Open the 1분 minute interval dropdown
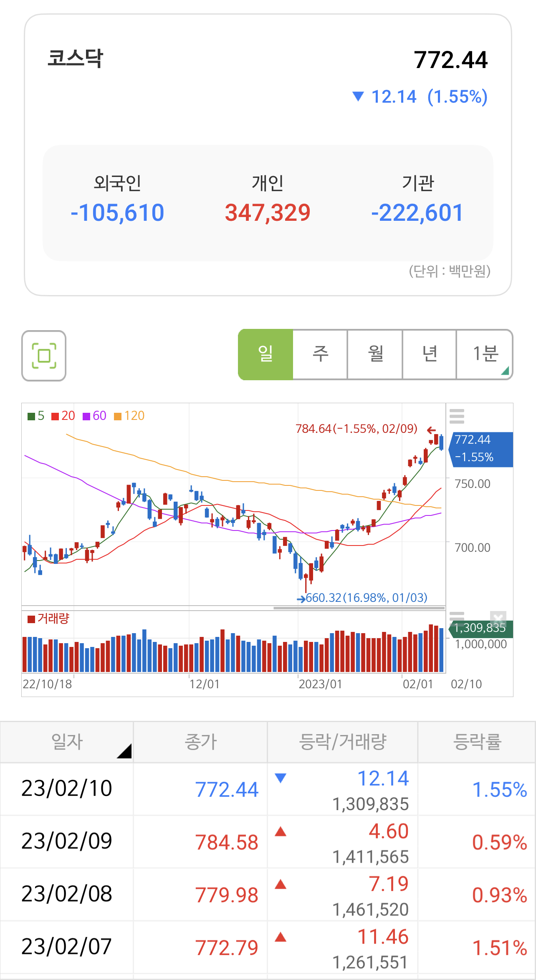 point(485,354)
